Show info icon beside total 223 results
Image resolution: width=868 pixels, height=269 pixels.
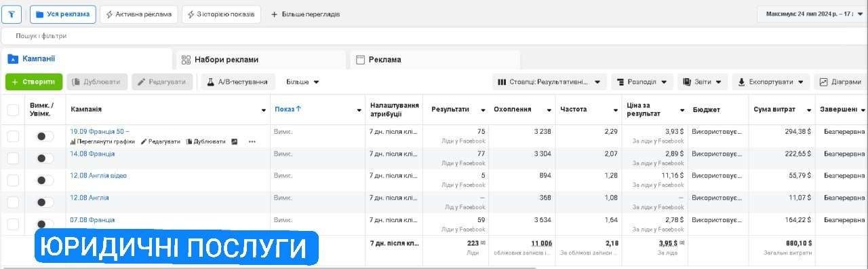pos(483,243)
